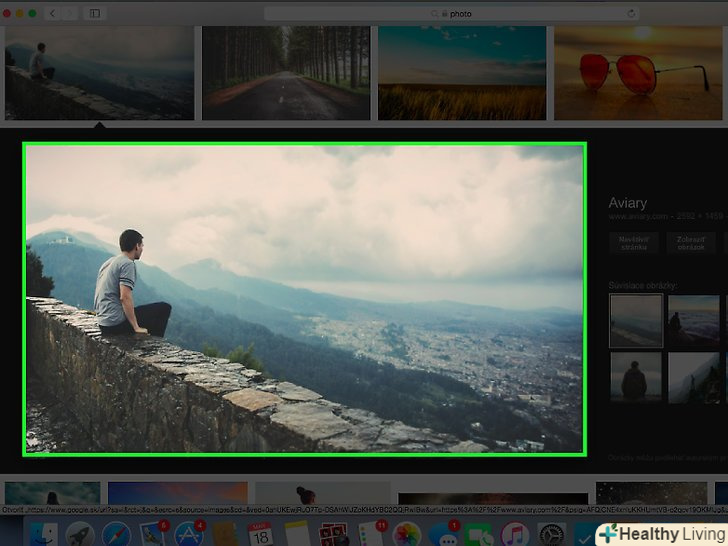The width and height of the screenshot is (728, 546).
Task: Go back with Safari's back arrow
Action: [52, 13]
